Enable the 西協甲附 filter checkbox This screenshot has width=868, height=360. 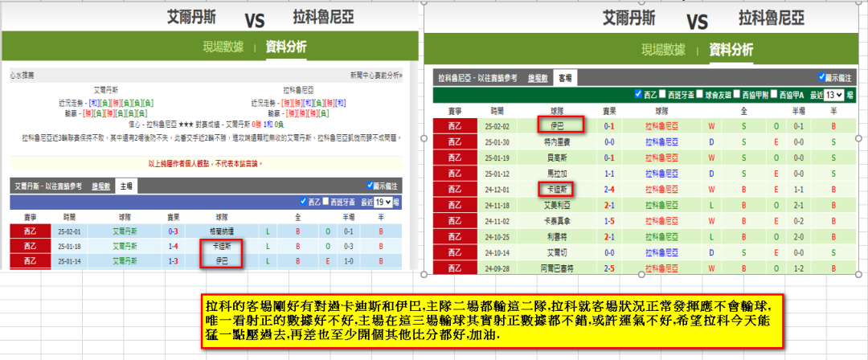tap(737, 94)
